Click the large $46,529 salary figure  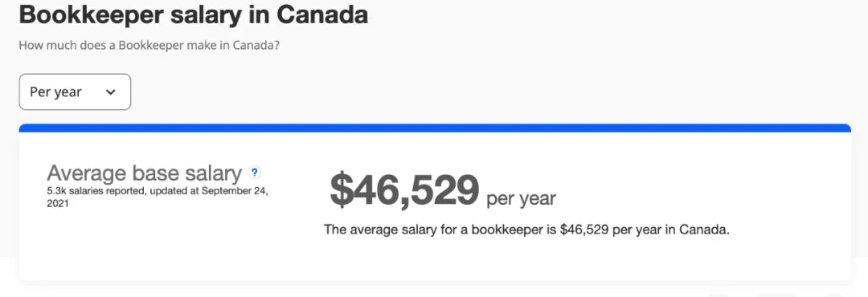(404, 189)
